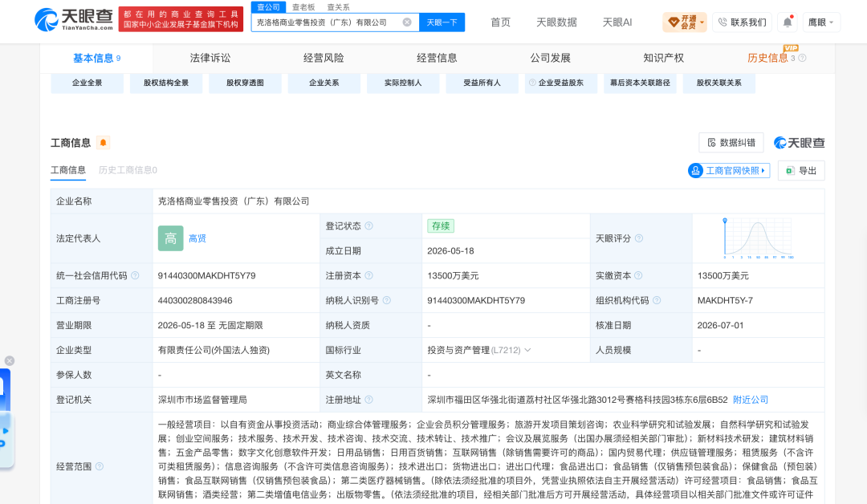The width and height of the screenshot is (867, 504).
Task: Expand the 投资与资产管理 industry chevron
Action: [527, 350]
